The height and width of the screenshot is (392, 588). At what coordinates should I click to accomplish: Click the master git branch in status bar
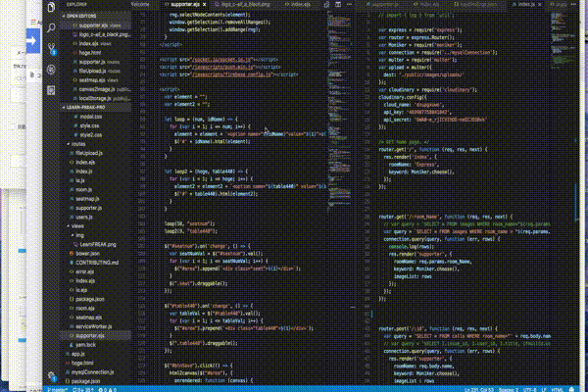coord(58,389)
